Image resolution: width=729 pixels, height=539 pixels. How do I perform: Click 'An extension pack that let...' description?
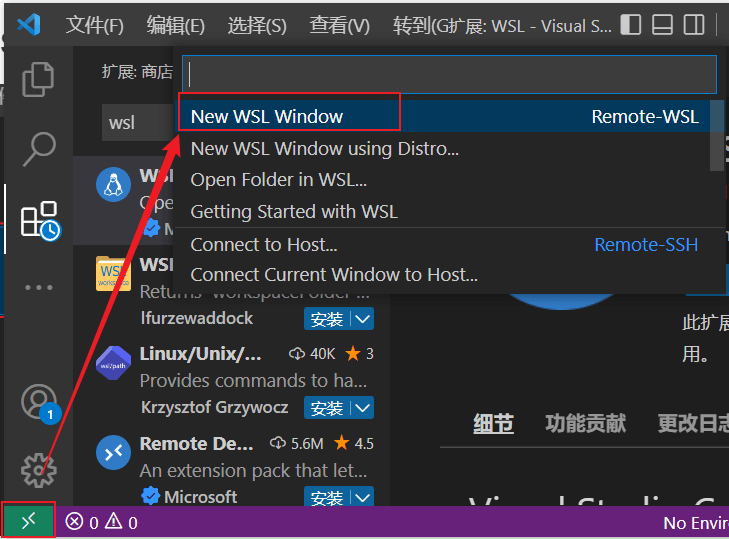253,471
